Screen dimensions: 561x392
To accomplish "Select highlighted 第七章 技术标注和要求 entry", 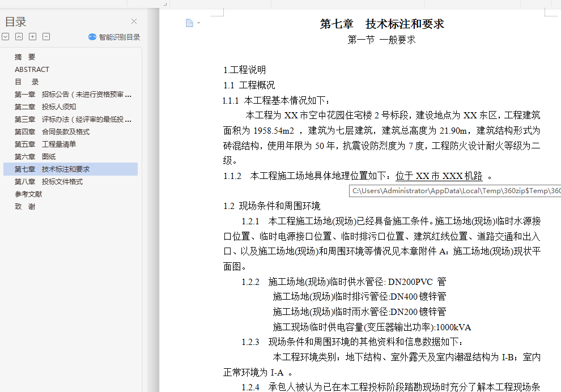I will [70, 169].
